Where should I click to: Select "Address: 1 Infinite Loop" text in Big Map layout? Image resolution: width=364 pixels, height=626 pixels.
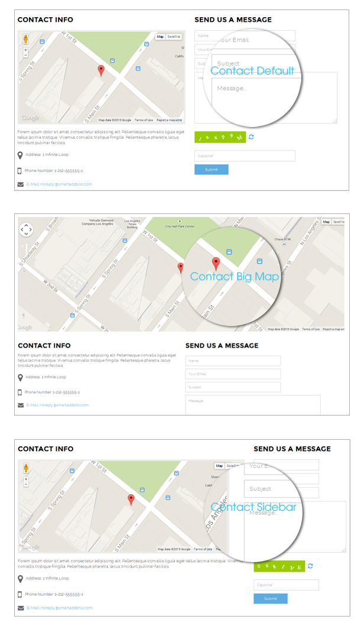click(46, 377)
